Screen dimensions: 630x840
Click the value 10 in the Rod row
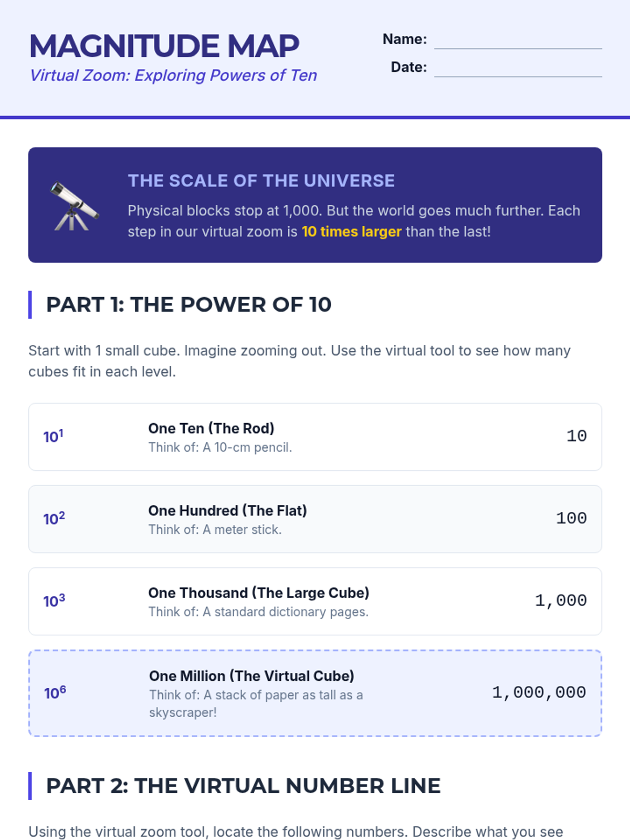(x=576, y=436)
